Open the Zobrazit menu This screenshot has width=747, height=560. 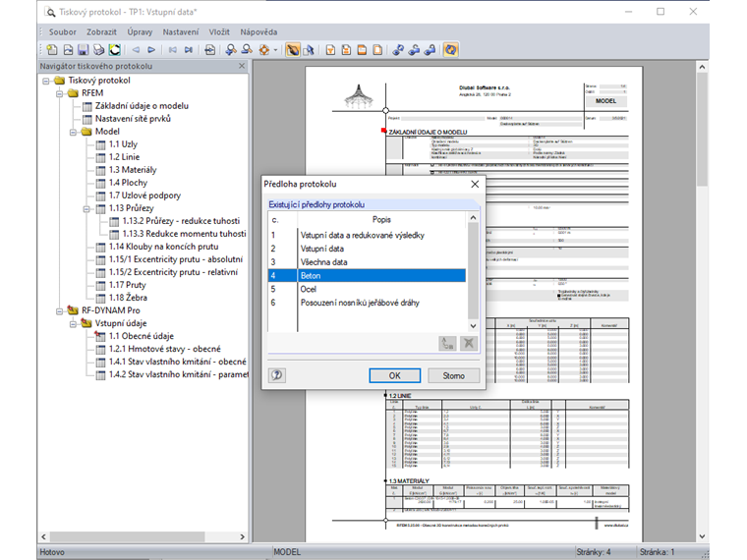coord(101,31)
